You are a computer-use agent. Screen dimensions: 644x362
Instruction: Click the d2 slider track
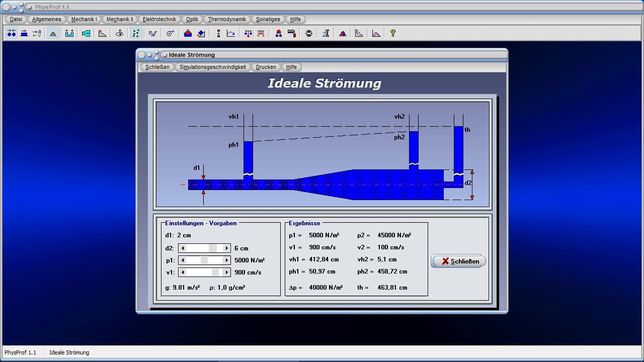pyautogui.click(x=199, y=248)
